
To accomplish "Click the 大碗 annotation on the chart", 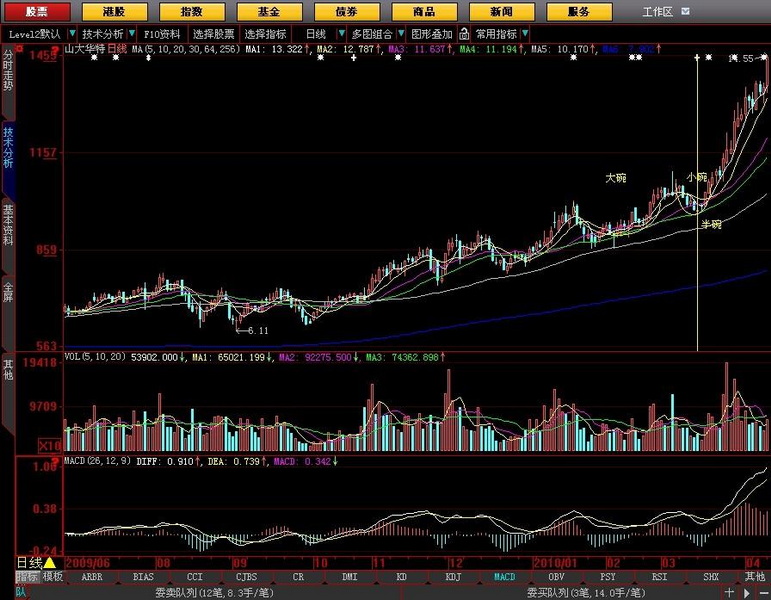I will tap(616, 178).
